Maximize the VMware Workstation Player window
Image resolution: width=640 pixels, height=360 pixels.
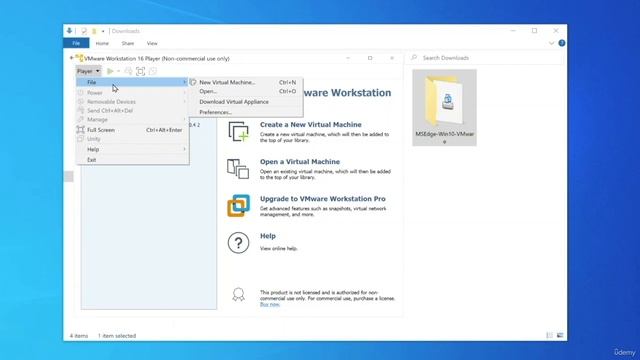370,58
